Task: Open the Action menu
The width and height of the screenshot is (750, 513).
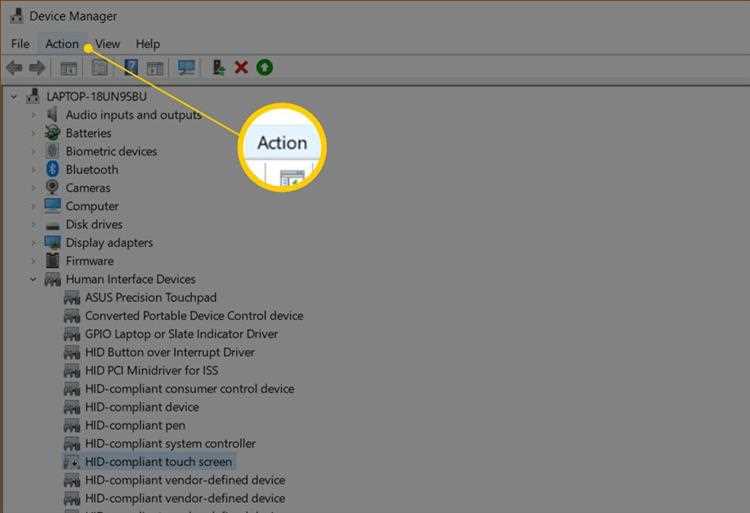Action: [62, 44]
